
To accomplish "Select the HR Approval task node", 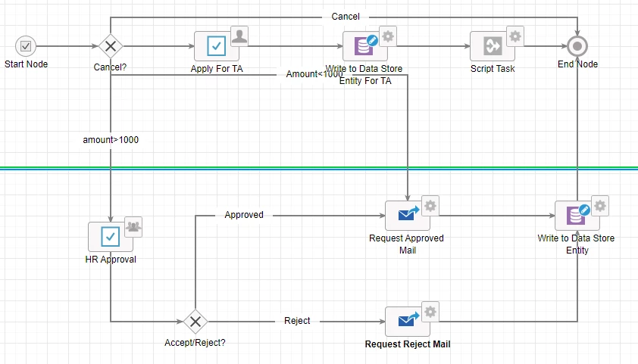I will pyautogui.click(x=111, y=236).
